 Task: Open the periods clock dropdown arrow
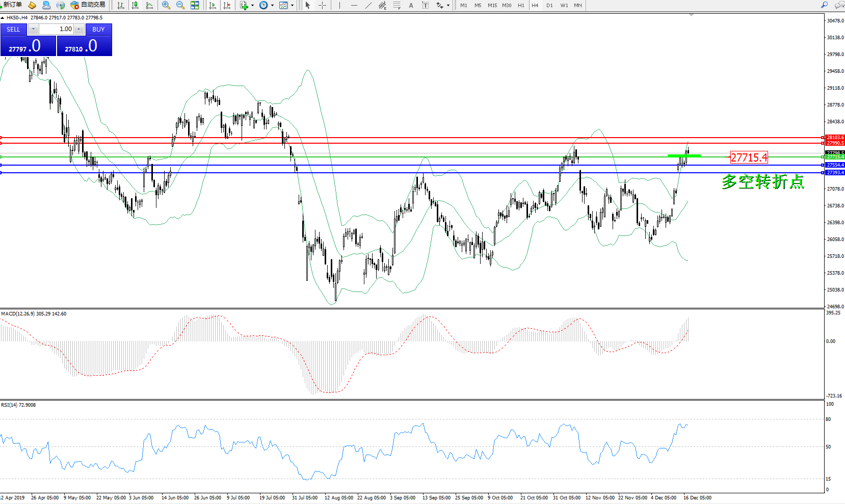[x=272, y=6]
